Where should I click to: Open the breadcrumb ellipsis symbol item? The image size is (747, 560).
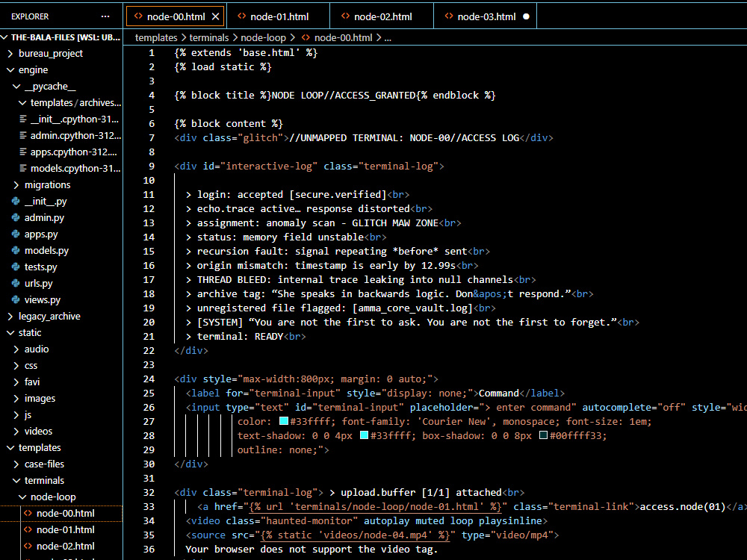click(x=388, y=37)
